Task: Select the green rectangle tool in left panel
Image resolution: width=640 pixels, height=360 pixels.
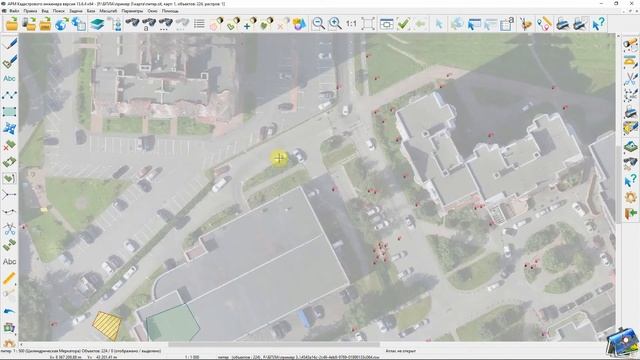Action: click(x=9, y=111)
